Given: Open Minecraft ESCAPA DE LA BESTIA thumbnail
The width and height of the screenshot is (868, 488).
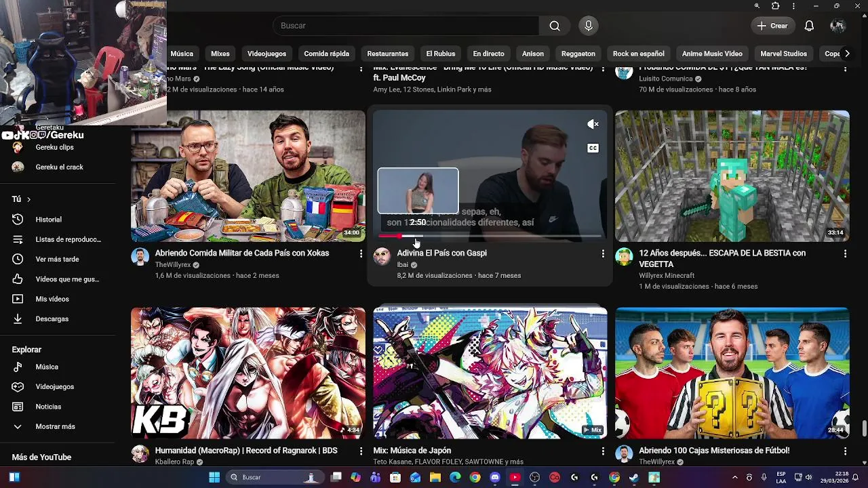Looking at the screenshot, I should tap(732, 176).
